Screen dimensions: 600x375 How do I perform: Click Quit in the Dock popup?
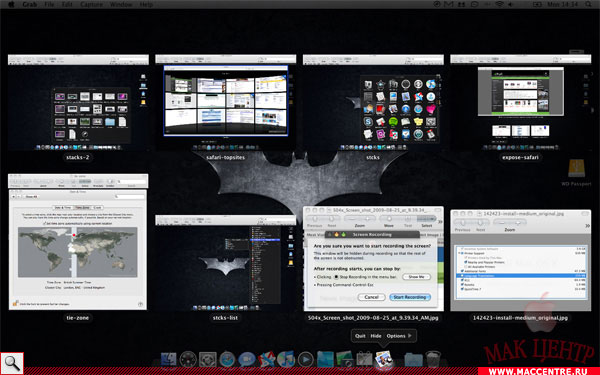[x=360, y=336]
